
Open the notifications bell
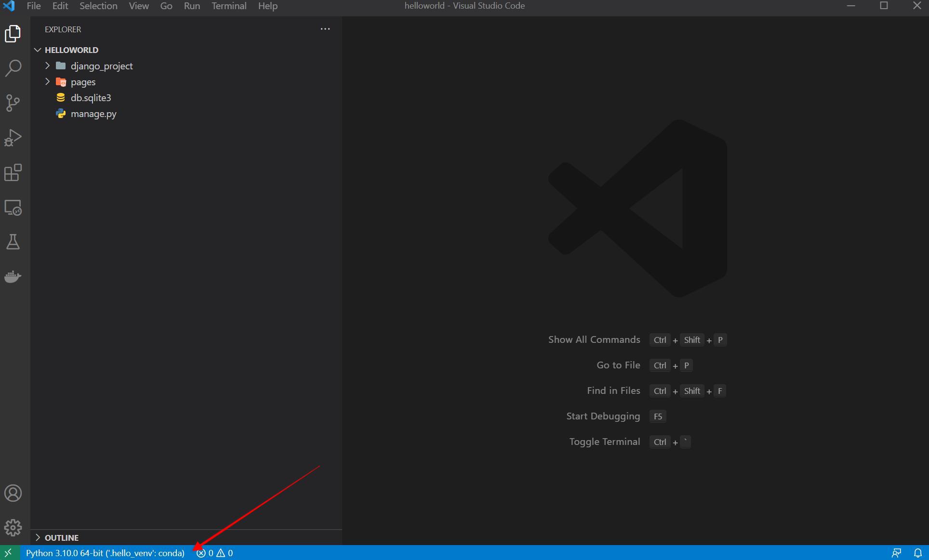pyautogui.click(x=918, y=553)
